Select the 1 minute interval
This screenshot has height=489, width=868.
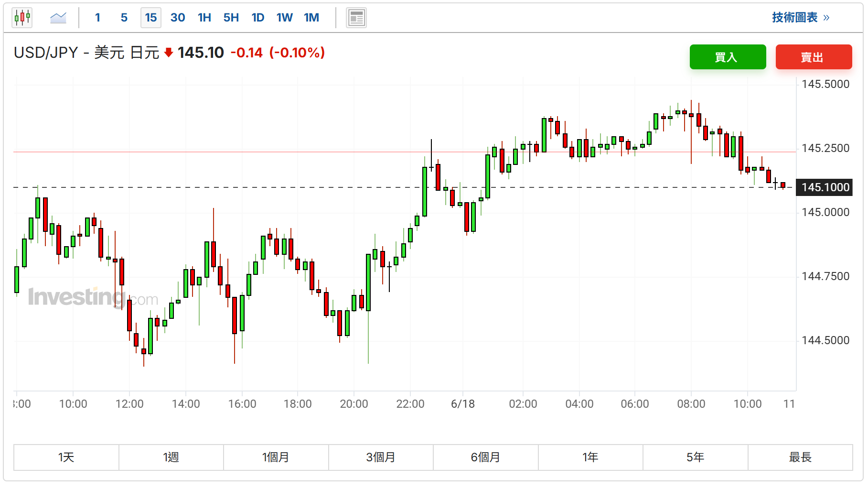pos(97,18)
